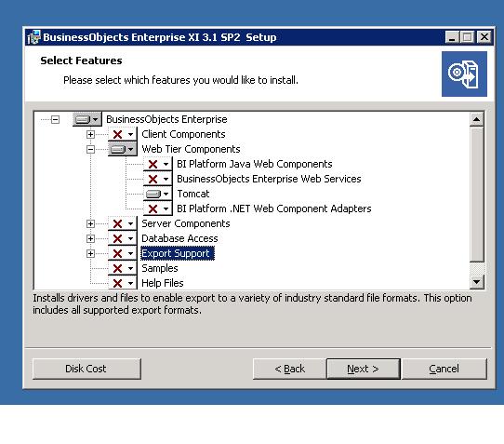Open install-state dropdown for Client Components
Image resolution: width=504 pixels, height=444 pixels.
(123, 134)
